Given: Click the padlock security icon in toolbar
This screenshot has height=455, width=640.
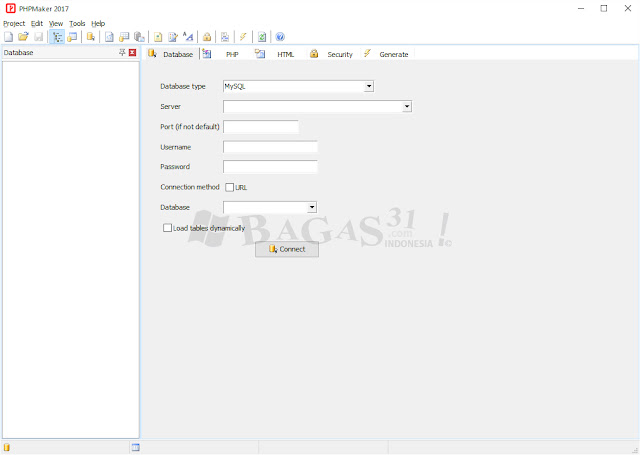Looking at the screenshot, I should click(x=207, y=37).
